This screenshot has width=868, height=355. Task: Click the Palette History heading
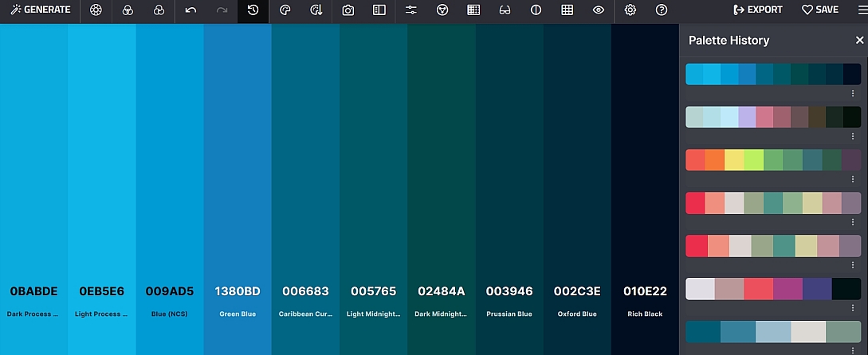coord(729,41)
